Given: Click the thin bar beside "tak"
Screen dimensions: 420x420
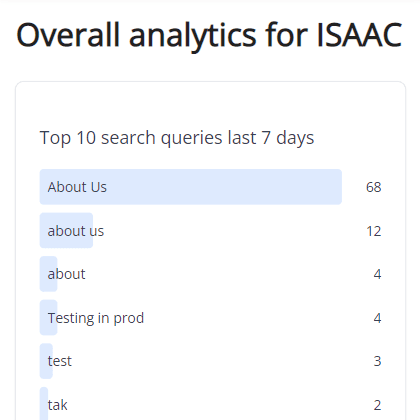Looking at the screenshot, I should pyautogui.click(x=44, y=404).
